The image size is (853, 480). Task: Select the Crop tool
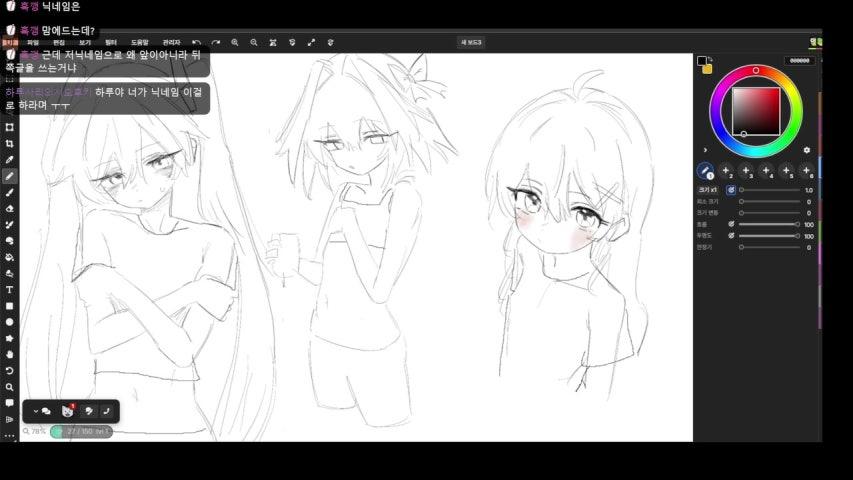pyautogui.click(x=9, y=144)
